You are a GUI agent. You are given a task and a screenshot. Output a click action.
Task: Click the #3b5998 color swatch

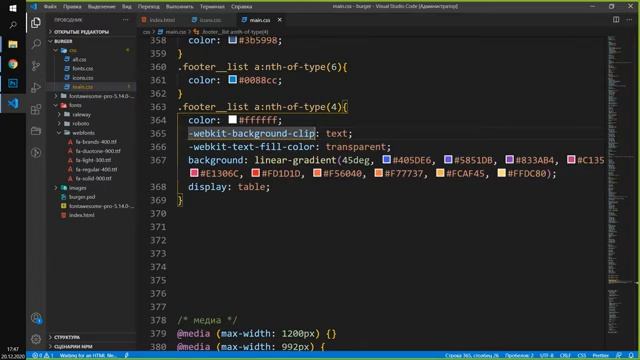[x=233, y=40]
